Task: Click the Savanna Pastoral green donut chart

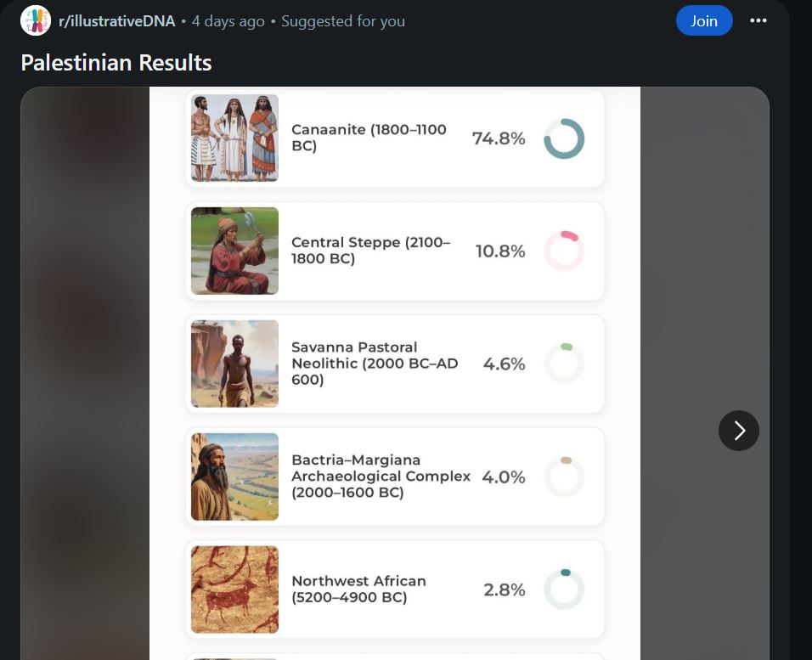Action: (x=564, y=364)
